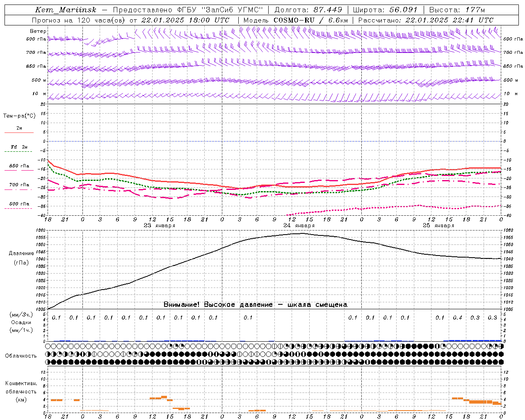Click the 'Тем-ра(°C)' temperature panel label
The width and height of the screenshot is (525, 420).
[x=19, y=116]
